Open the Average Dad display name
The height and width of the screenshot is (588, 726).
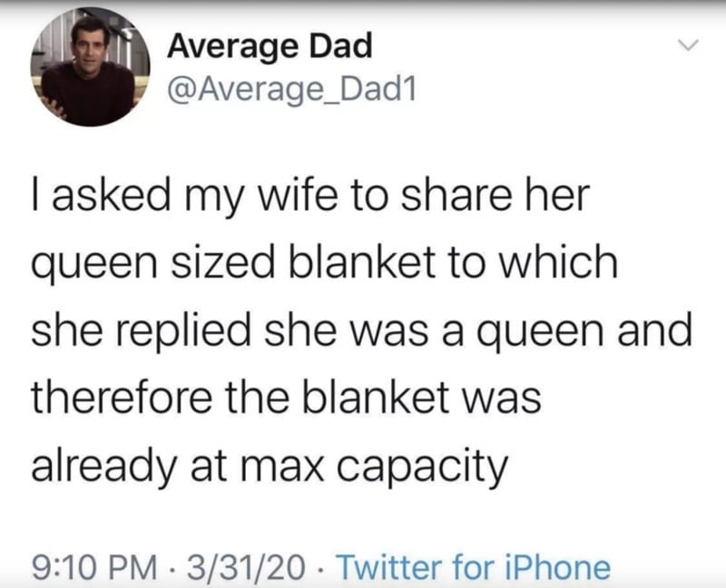point(270,46)
